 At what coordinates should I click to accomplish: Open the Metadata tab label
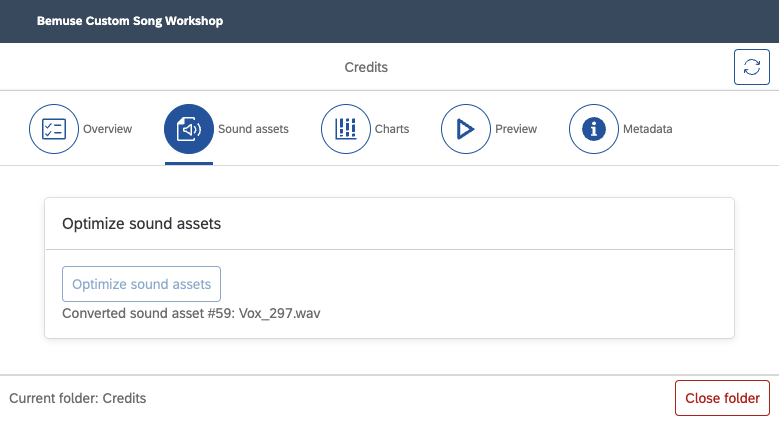(x=648, y=129)
